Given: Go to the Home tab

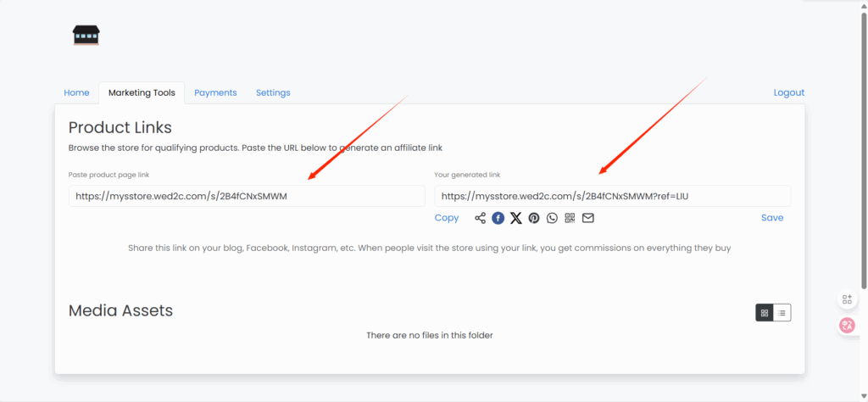Looking at the screenshot, I should (76, 93).
